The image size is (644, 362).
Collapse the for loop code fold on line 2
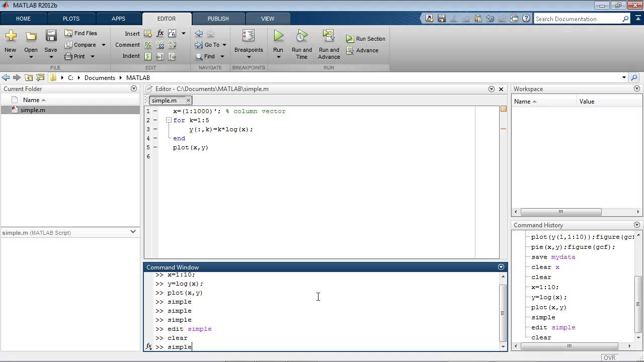[x=169, y=120]
